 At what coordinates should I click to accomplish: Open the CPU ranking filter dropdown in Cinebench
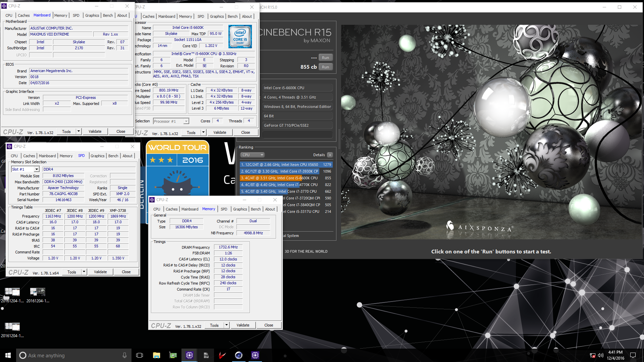tap(253, 155)
